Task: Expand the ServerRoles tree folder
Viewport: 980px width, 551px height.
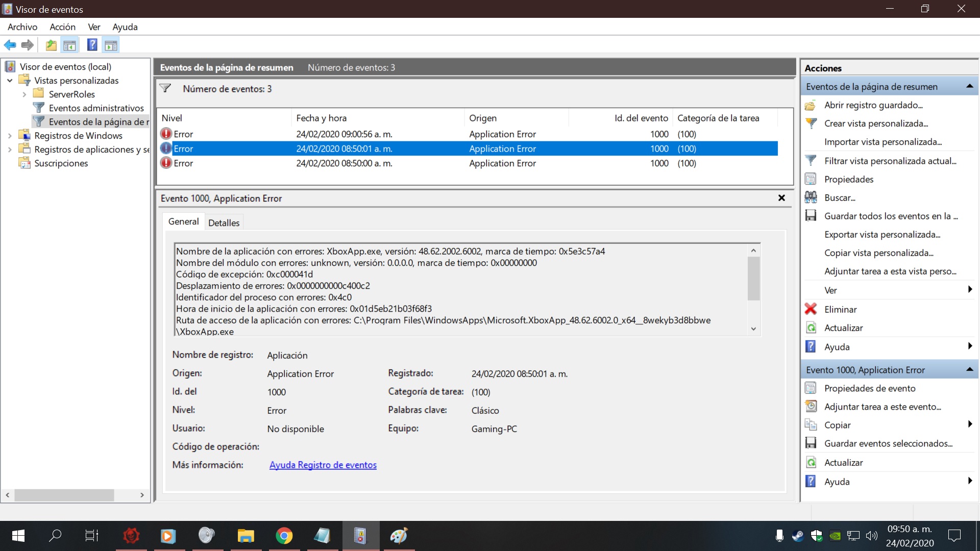Action: [x=24, y=94]
